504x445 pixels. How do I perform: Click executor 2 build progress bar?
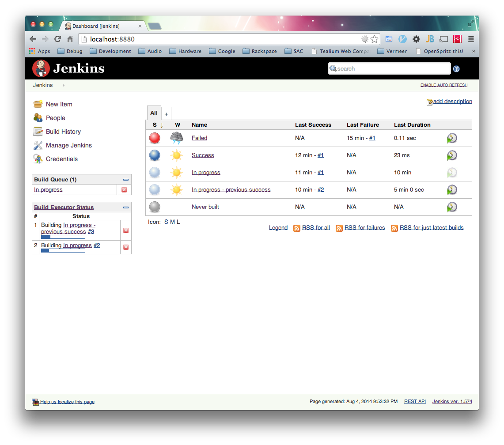click(x=63, y=251)
